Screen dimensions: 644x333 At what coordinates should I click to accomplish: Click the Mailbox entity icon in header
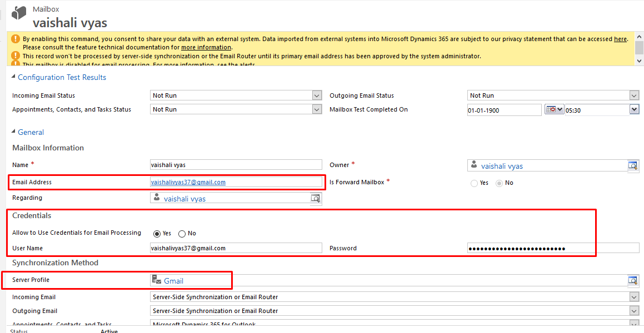tap(19, 13)
